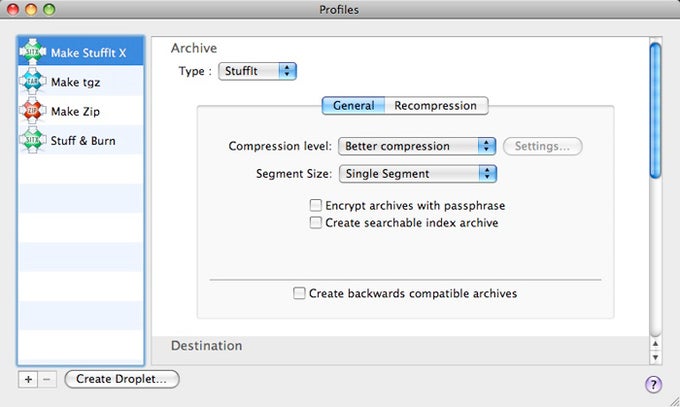
Task: Click the Make StuffIt X profile icon
Action: pyautogui.click(x=33, y=52)
